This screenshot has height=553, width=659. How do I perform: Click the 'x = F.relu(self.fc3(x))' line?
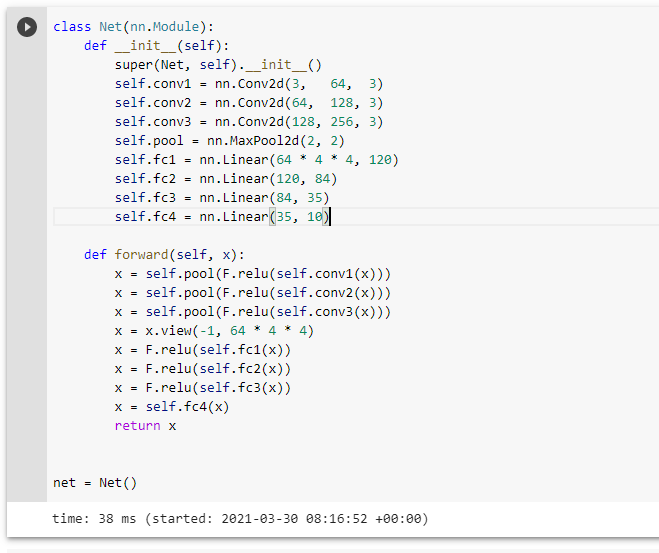coord(203,388)
